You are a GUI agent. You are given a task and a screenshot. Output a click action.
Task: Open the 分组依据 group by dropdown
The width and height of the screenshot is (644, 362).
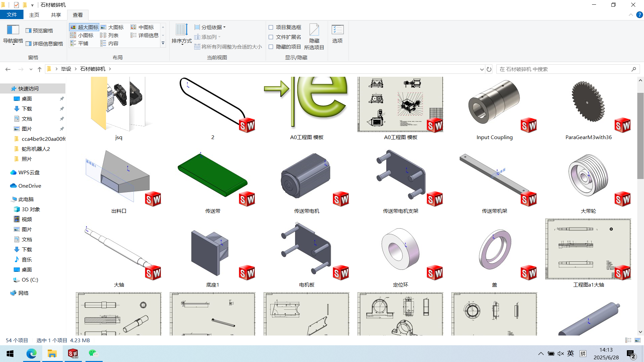[x=210, y=27]
